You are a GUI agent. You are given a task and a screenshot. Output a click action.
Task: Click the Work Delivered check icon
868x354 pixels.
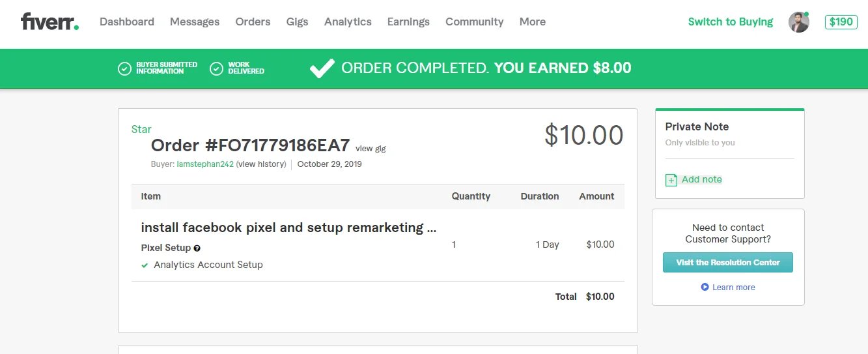pos(217,68)
